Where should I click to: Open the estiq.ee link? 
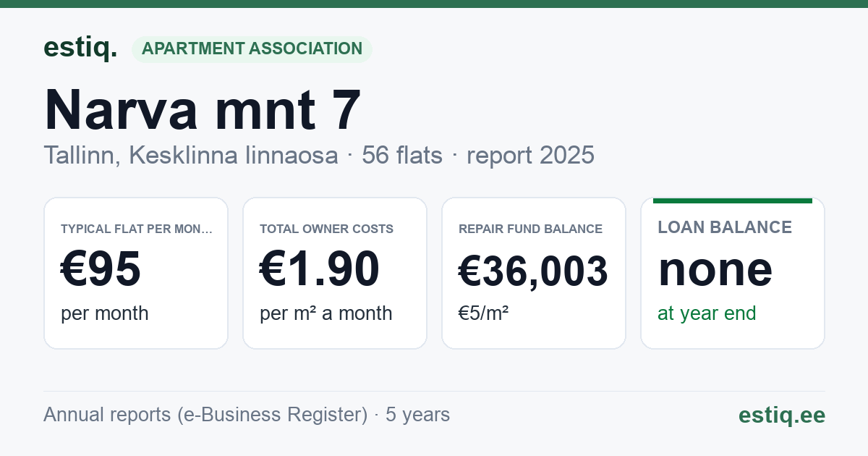pyautogui.click(x=781, y=415)
